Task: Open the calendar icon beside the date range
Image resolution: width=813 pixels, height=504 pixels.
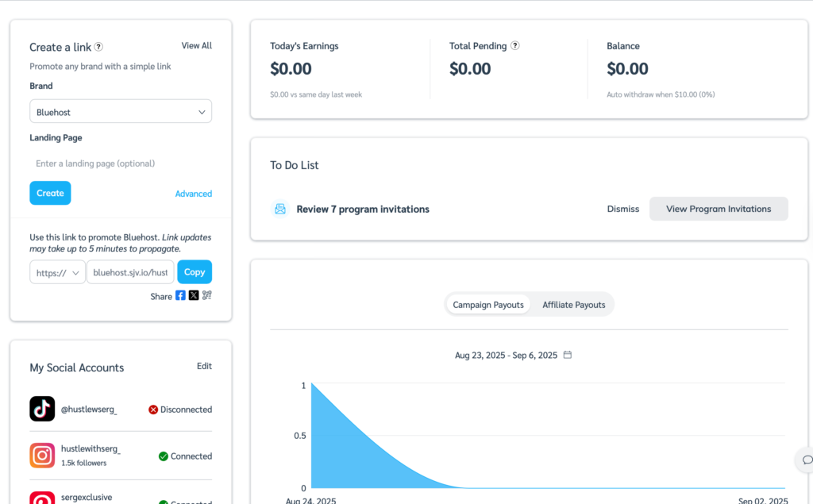Action: pos(567,355)
